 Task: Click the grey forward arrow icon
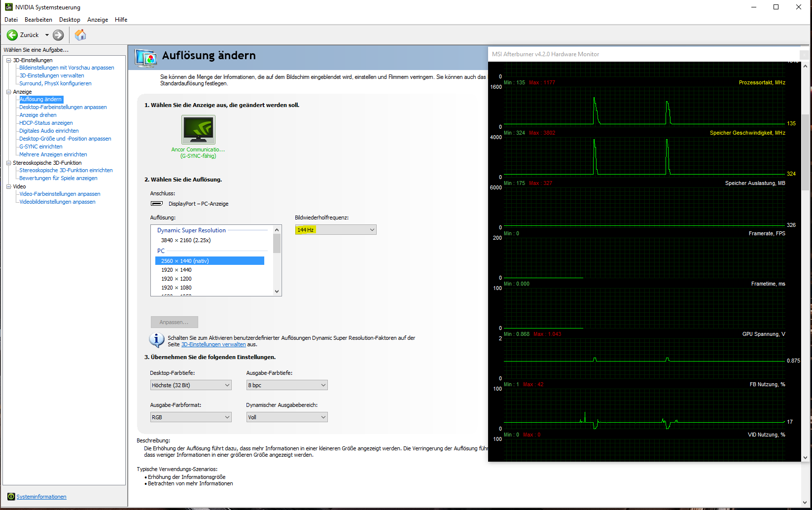tap(58, 35)
